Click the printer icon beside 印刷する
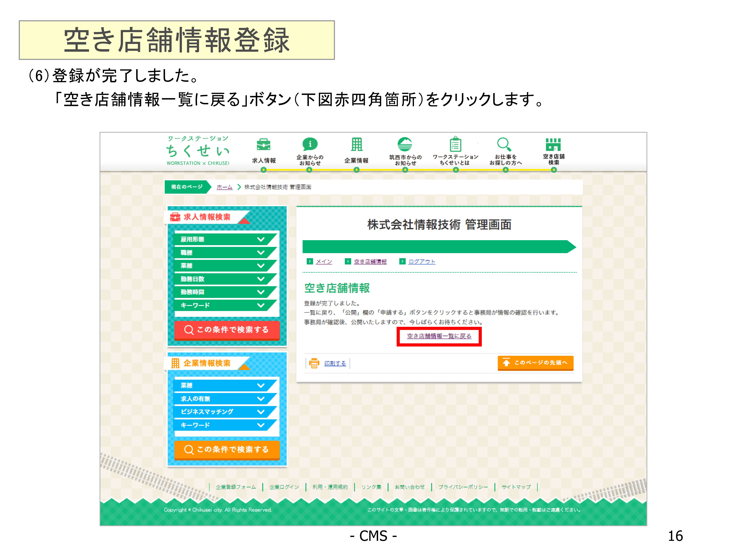This screenshot has height=560, width=747. coord(314,363)
